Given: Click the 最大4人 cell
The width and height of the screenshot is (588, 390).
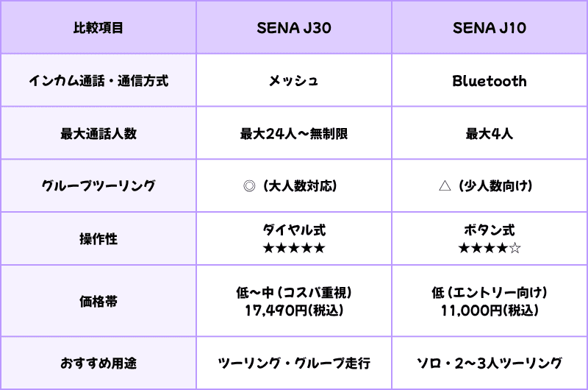Looking at the screenshot, I should click(x=490, y=134).
